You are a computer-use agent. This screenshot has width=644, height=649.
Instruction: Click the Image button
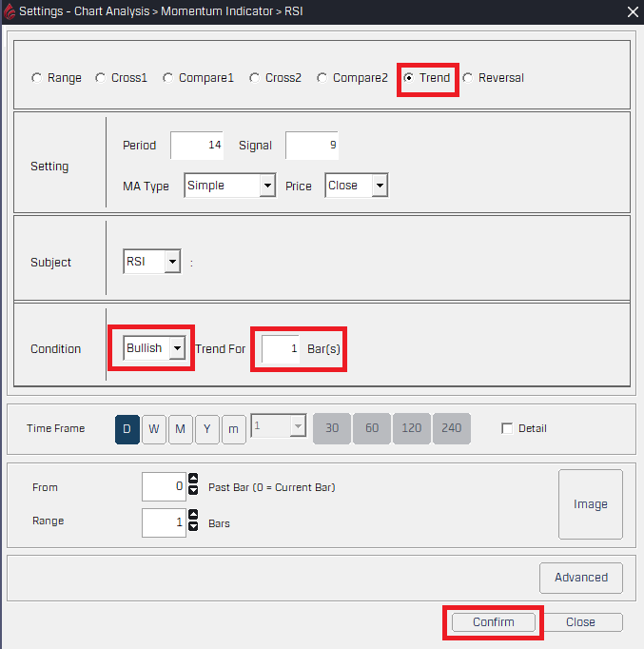590,504
